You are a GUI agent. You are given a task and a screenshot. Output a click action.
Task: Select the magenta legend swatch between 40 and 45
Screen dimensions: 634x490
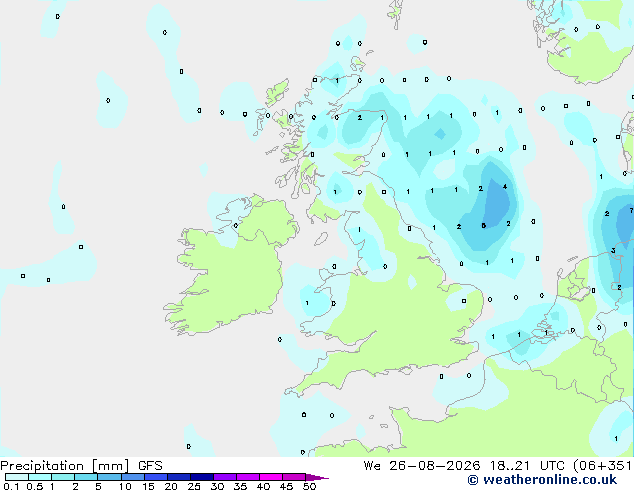pyautogui.click(x=271, y=477)
